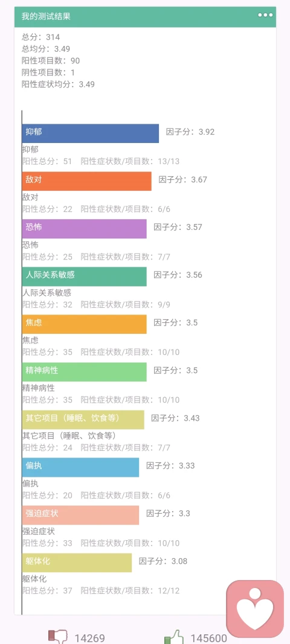Select the orange 焦虑 bar

[x=85, y=324]
